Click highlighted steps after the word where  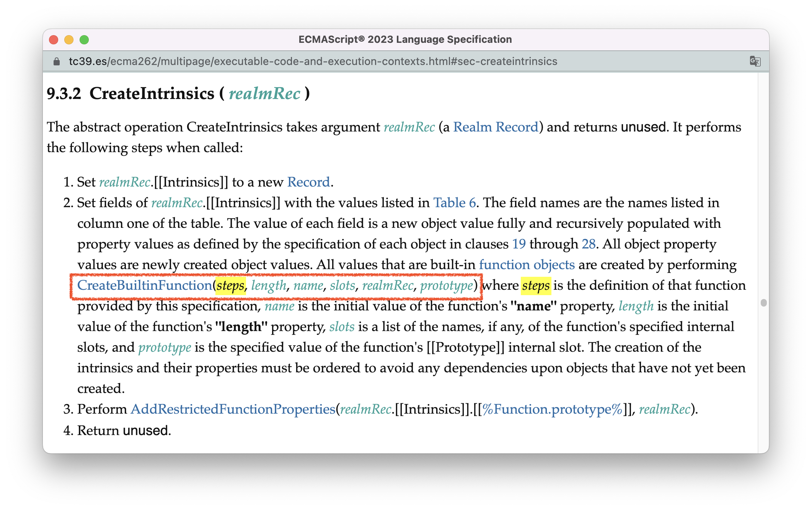point(536,286)
